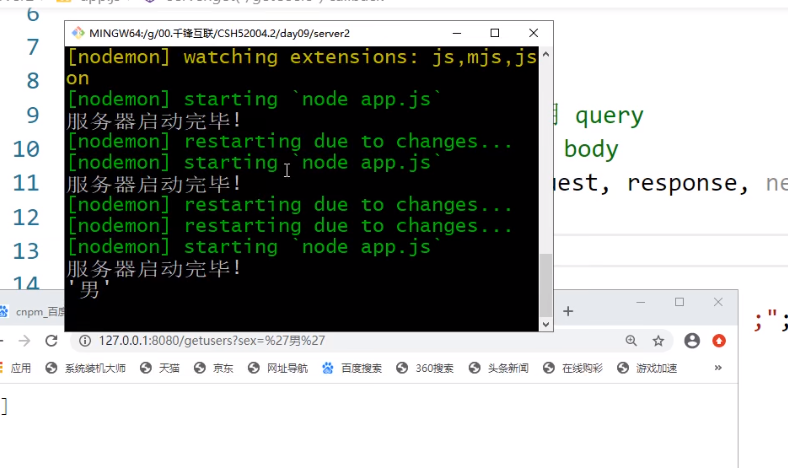788x468 pixels.
Task: Open the 应用 apps bookmark
Action: pyautogui.click(x=16, y=368)
